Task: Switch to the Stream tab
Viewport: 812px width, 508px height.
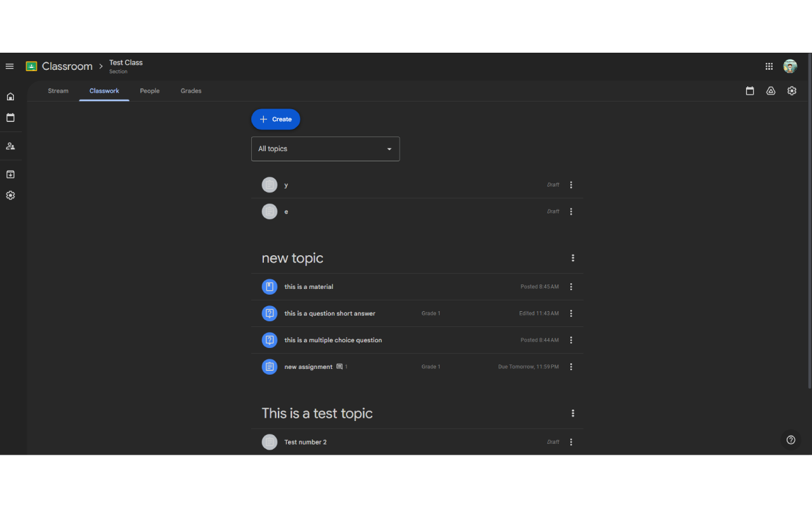Action: click(x=58, y=91)
